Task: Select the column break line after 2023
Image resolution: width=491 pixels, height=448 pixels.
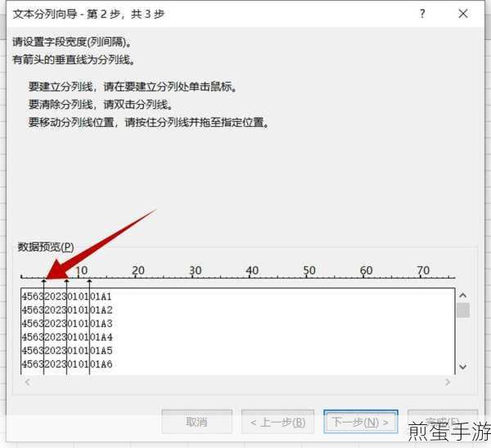Action: coord(67,326)
